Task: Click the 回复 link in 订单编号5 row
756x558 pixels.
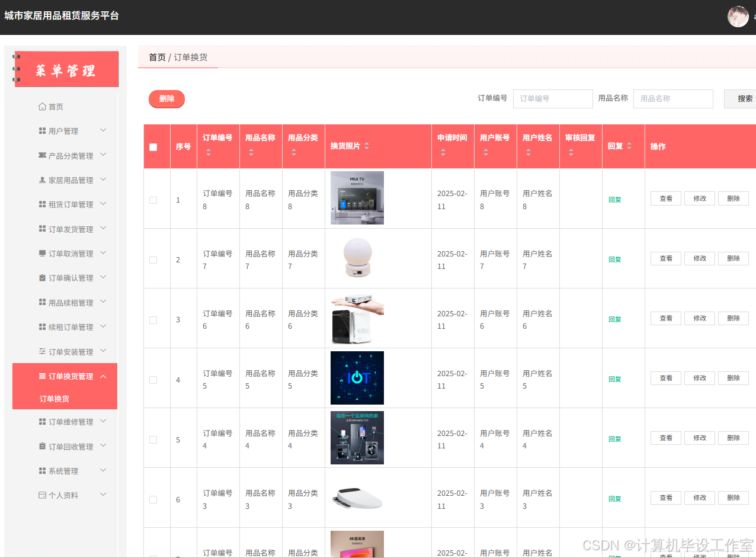Action: pyautogui.click(x=615, y=379)
